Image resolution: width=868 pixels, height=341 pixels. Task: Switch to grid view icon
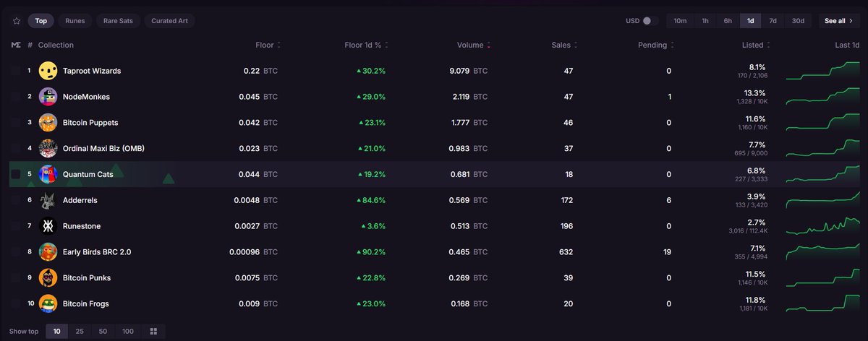[153, 331]
